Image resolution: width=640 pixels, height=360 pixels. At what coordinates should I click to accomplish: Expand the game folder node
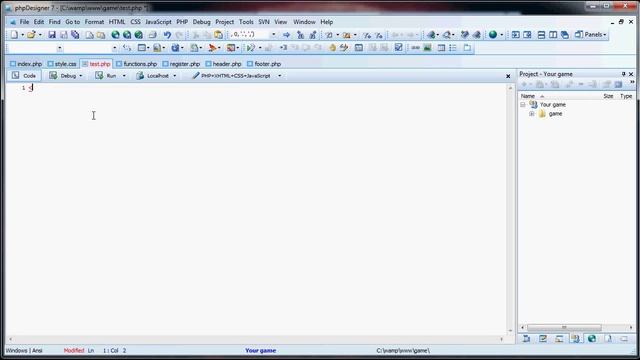(x=532, y=114)
